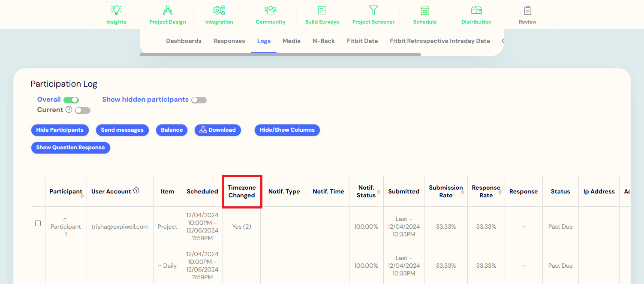Image resolution: width=644 pixels, height=284 pixels.
Task: Click the Project item cell
Action: point(167,227)
